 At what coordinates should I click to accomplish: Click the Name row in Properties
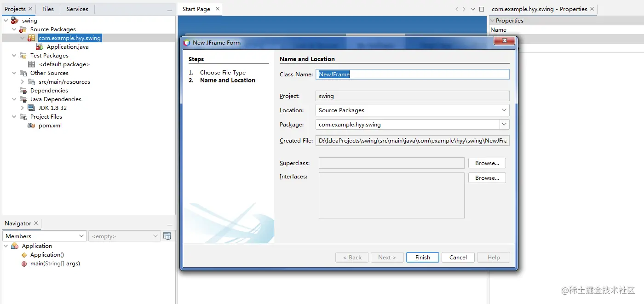click(566, 30)
